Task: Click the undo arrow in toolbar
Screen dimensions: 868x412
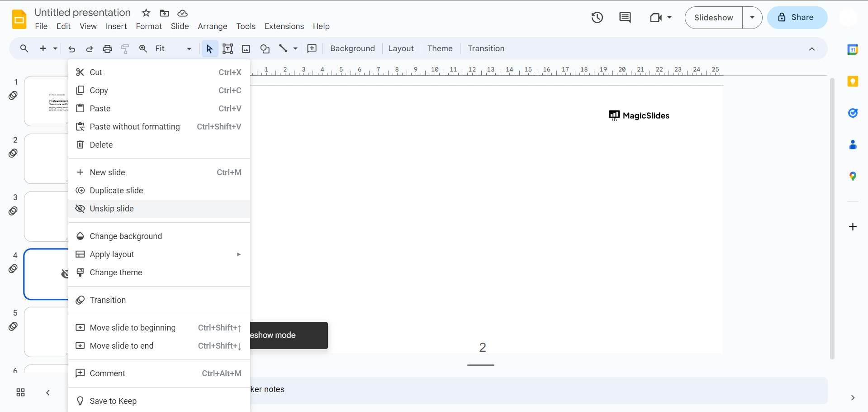Action: pyautogui.click(x=71, y=49)
